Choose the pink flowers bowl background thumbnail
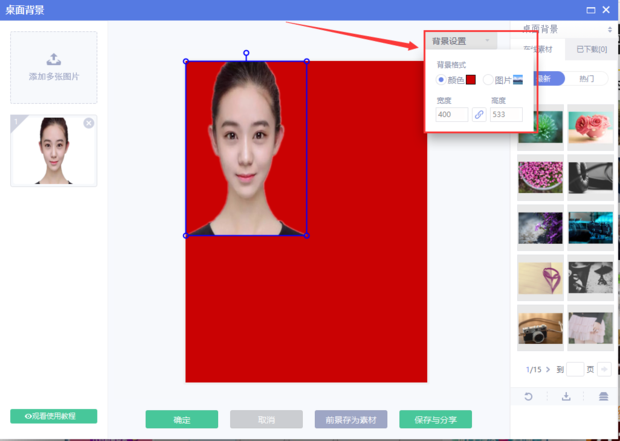Image resolution: width=620 pixels, height=441 pixels. click(x=540, y=177)
